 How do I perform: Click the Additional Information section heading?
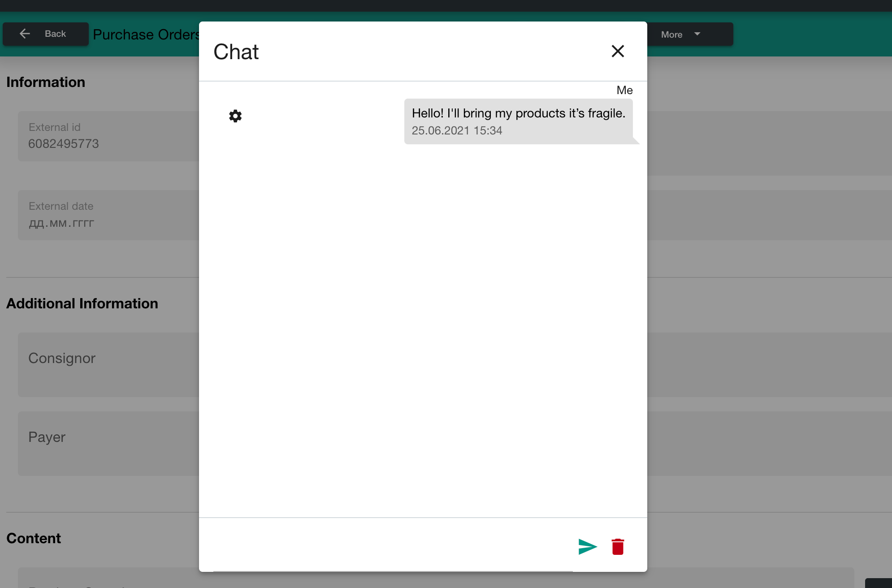coord(82,303)
